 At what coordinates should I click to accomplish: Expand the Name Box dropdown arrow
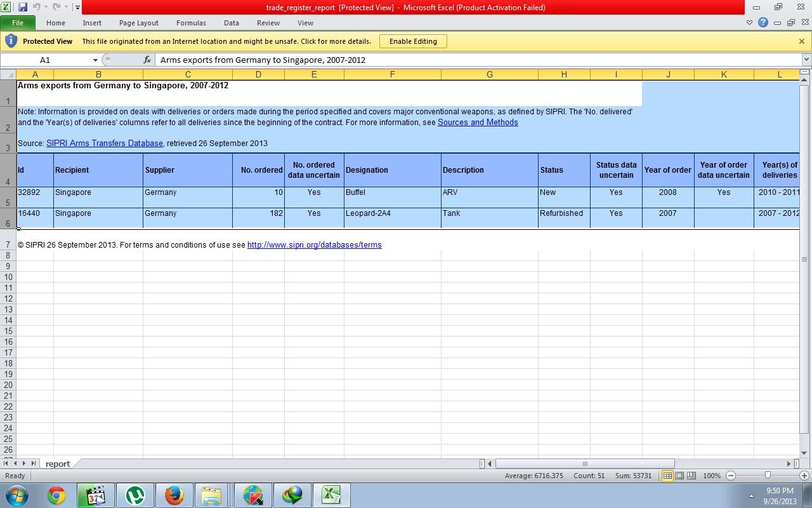point(95,60)
